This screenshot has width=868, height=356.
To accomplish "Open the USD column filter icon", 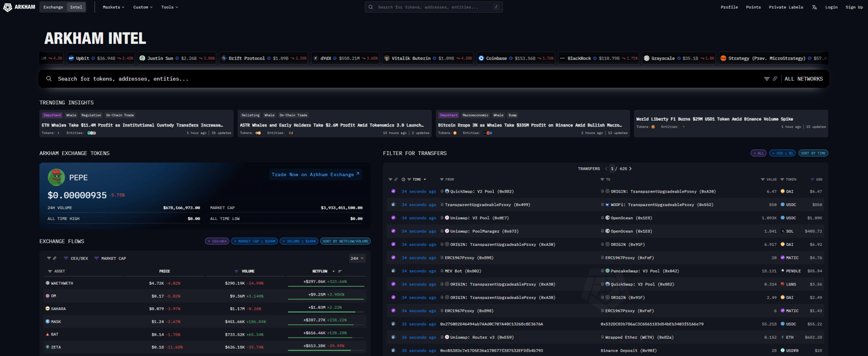I will tap(812, 179).
